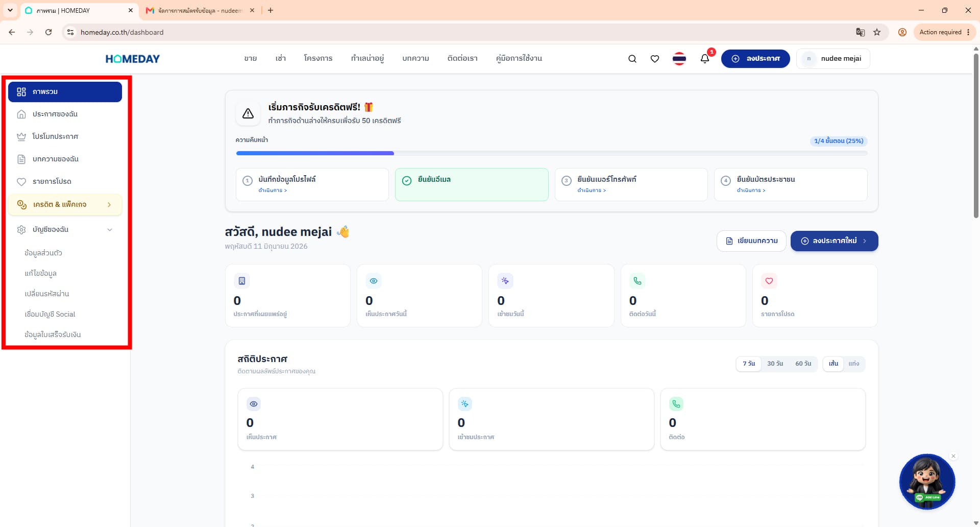The width and height of the screenshot is (980, 527).
Task: Open แก้ไขข้อมูล submenu item
Action: pyautogui.click(x=40, y=273)
